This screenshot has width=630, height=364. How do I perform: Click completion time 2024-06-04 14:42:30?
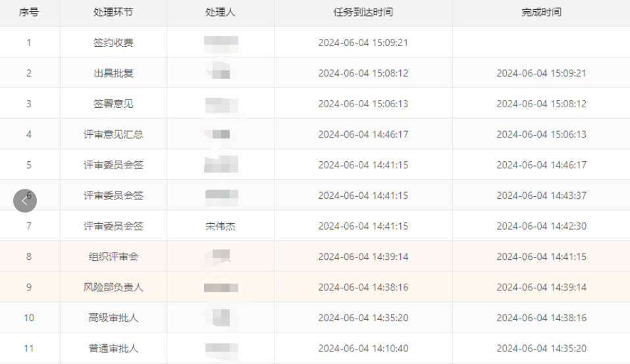click(541, 226)
